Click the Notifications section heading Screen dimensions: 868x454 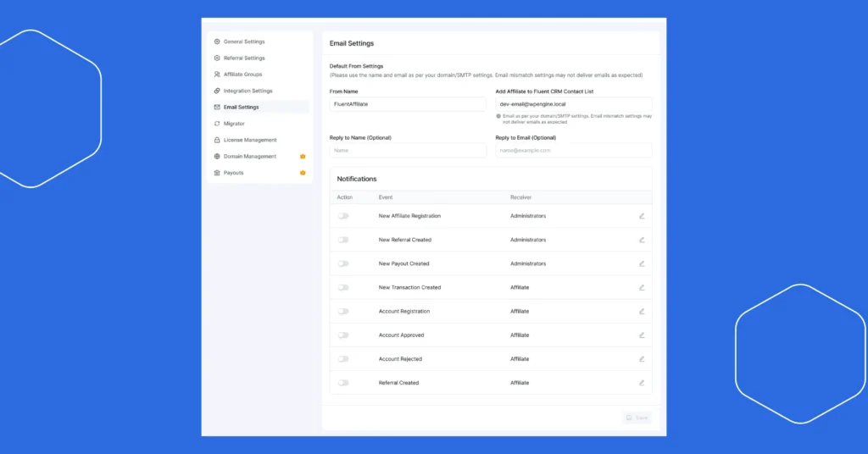357,180
